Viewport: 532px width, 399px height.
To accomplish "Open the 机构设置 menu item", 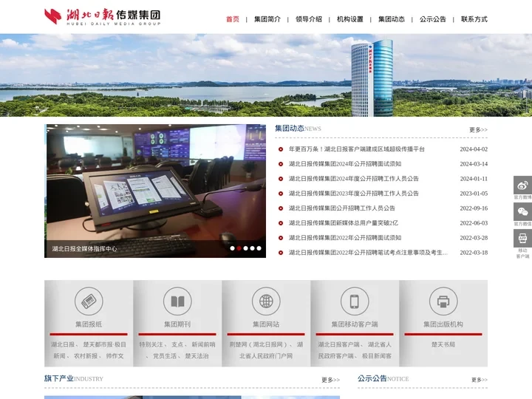I will click(350, 19).
